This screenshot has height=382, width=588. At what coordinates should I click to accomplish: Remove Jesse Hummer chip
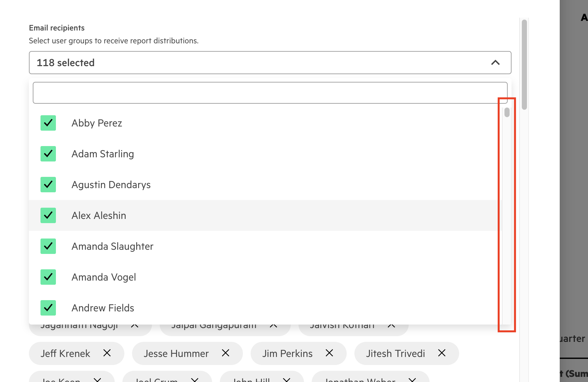(226, 353)
